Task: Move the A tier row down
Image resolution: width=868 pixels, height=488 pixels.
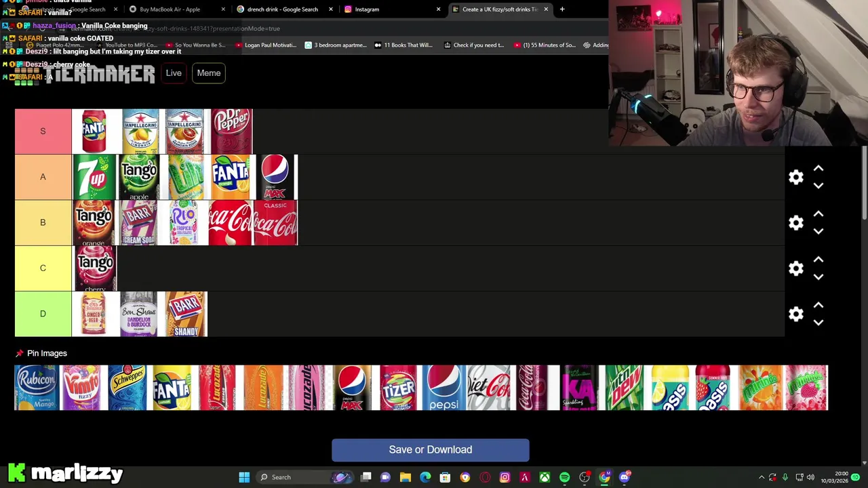Action: [818, 186]
